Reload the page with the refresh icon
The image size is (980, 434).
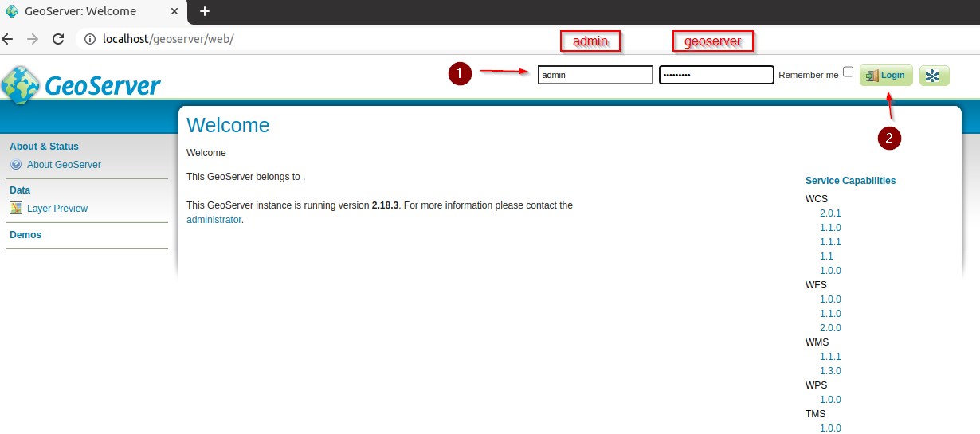point(58,38)
